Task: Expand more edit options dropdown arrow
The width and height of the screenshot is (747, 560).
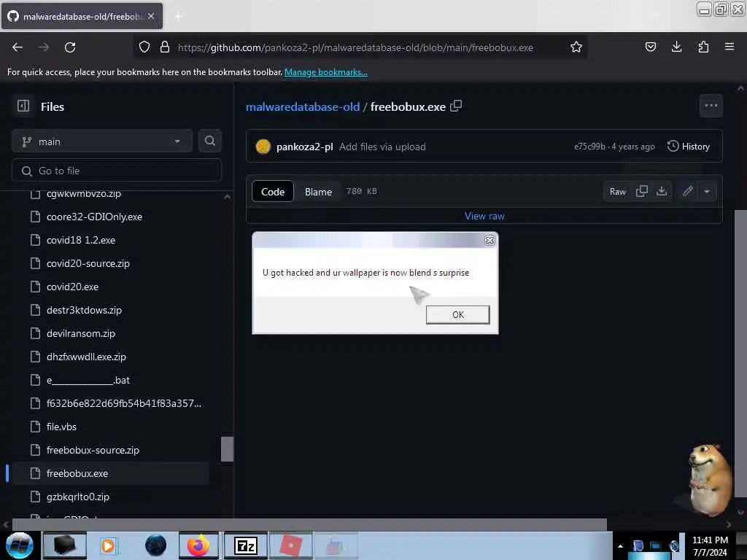Action: point(707,192)
